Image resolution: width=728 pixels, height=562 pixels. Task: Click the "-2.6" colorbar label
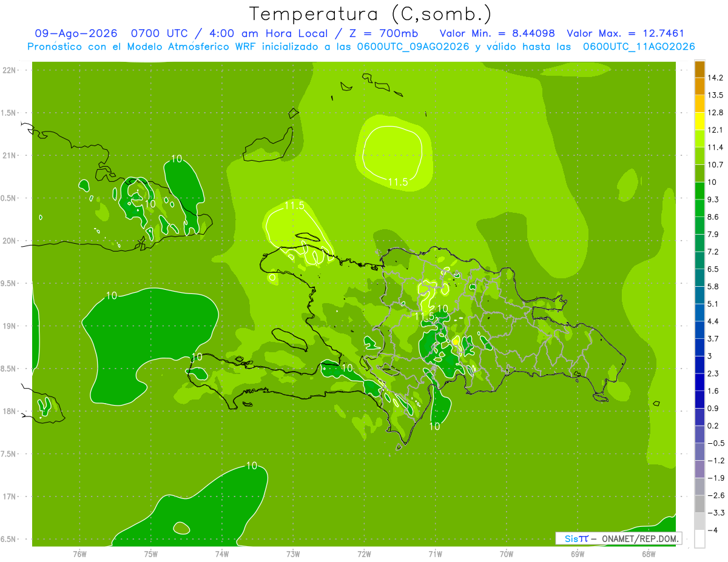pos(716,495)
